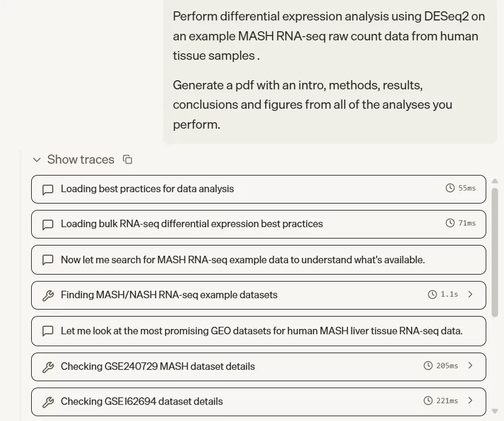Expand the GSE240729 dataset details arrow
504x421 pixels.
471,366
